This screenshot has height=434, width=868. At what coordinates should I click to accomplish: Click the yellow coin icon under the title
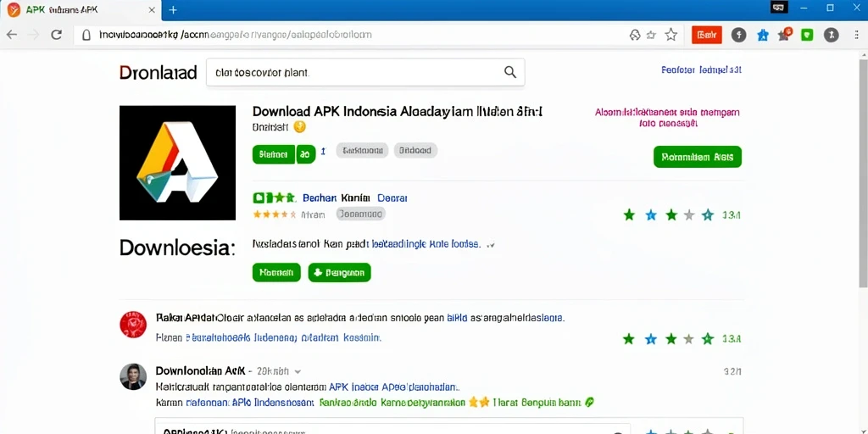pos(299,127)
